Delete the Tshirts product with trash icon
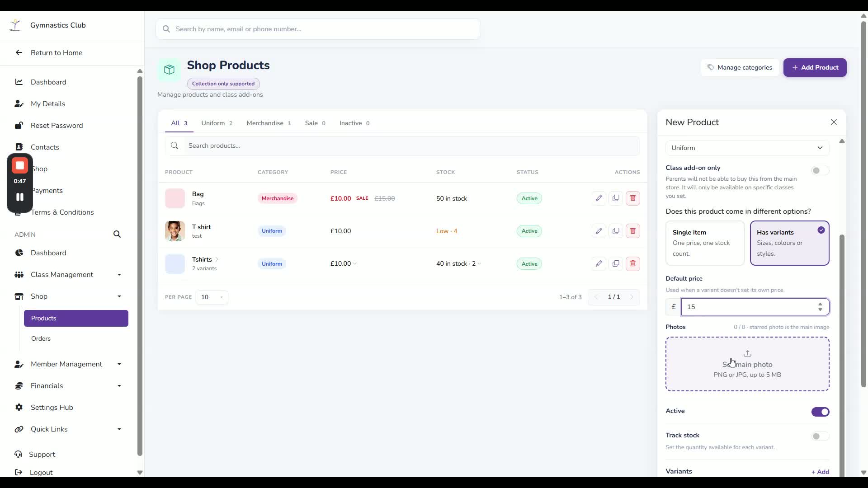868x488 pixels. (x=633, y=264)
